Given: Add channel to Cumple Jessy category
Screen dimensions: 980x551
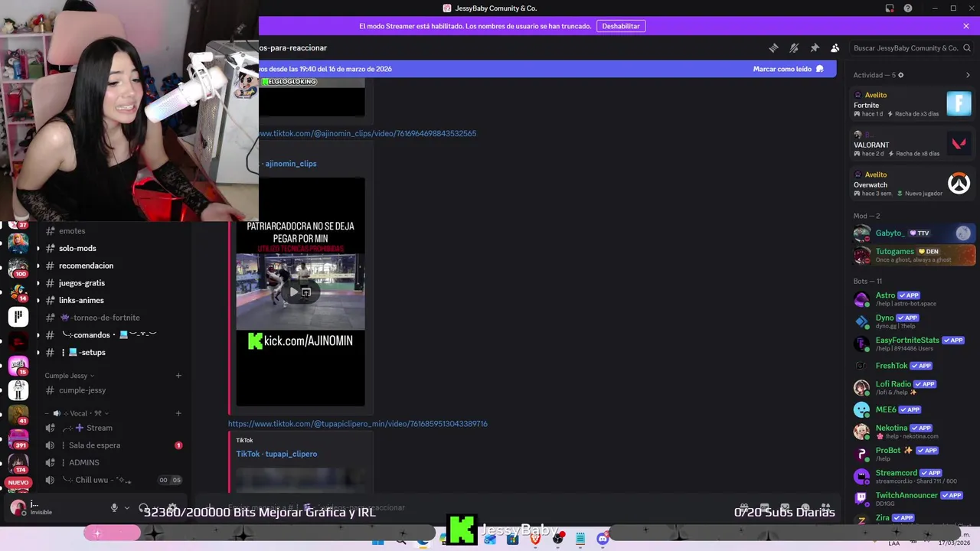Looking at the screenshot, I should click(x=178, y=376).
